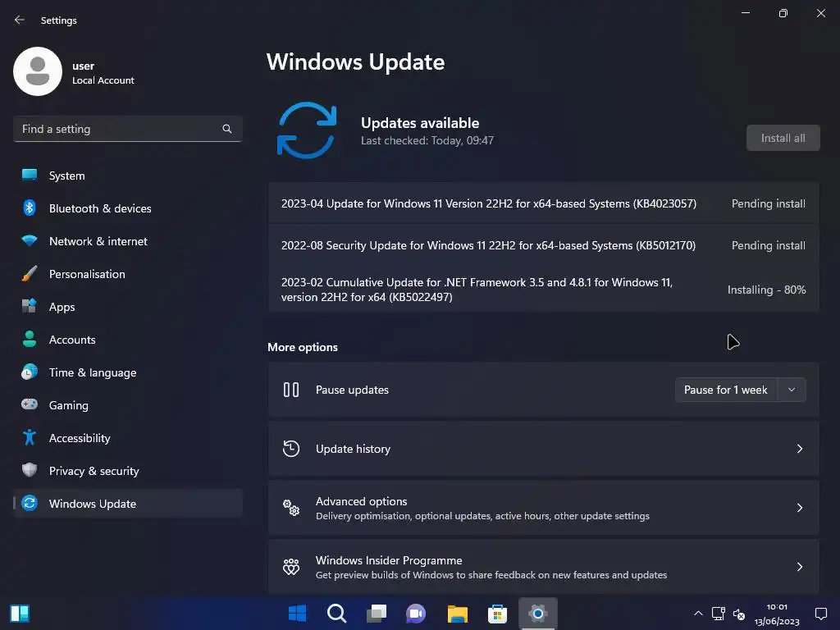Screen dimensions: 840x630
Task: Click the Last checked: Today, 09:47 text
Action: 427,140
